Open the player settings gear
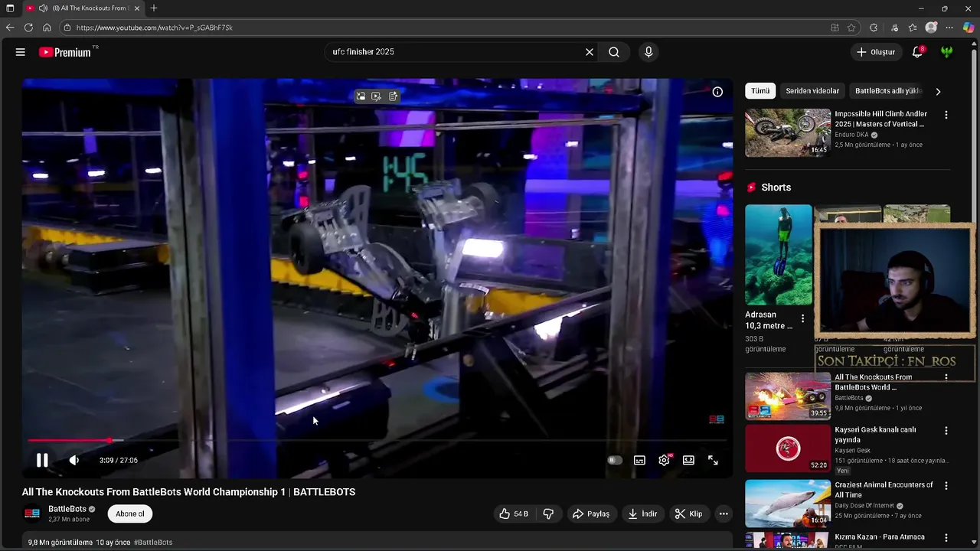This screenshot has height=551, width=980. (x=664, y=460)
